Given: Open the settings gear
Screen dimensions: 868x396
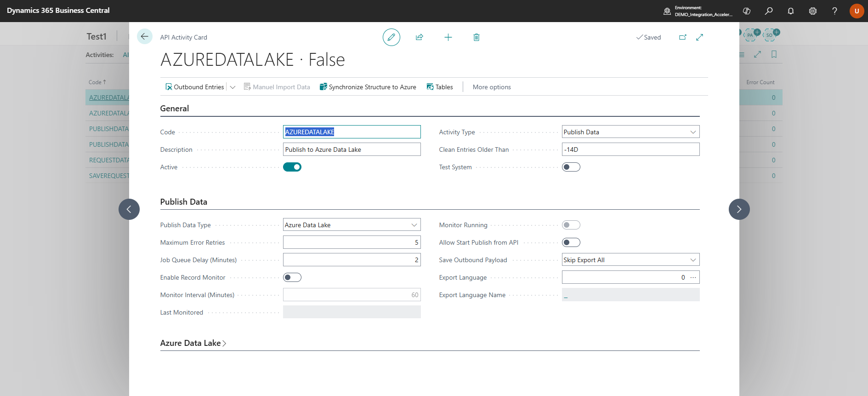Looking at the screenshot, I should 813,11.
